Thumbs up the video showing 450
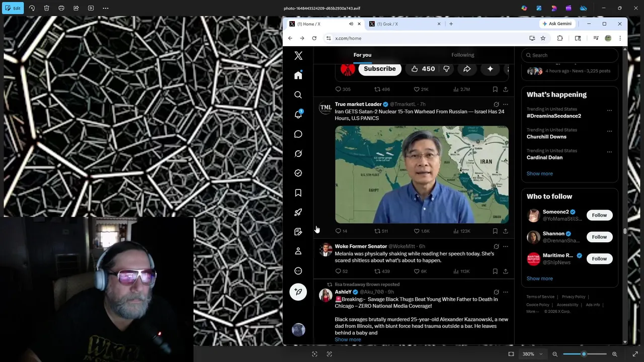 coord(423,69)
